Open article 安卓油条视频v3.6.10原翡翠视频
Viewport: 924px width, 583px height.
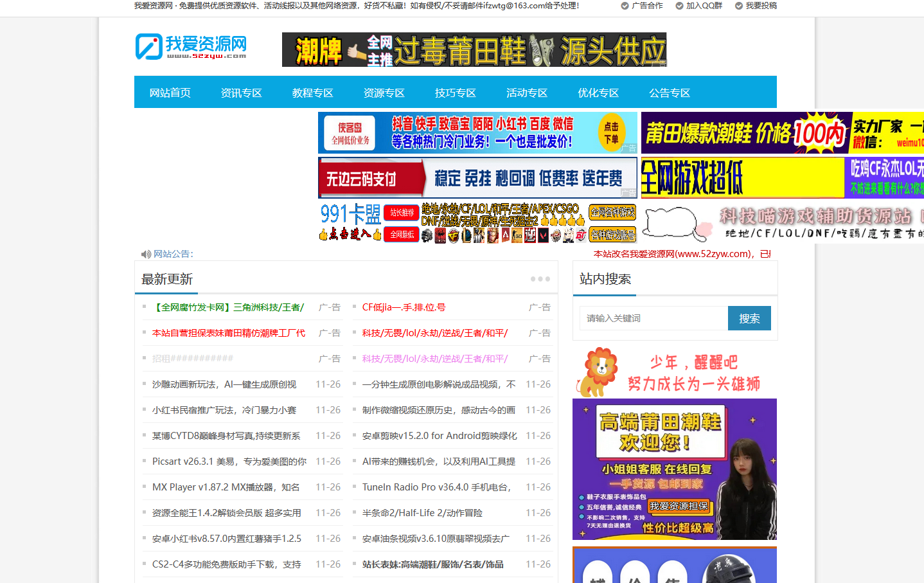436,539
